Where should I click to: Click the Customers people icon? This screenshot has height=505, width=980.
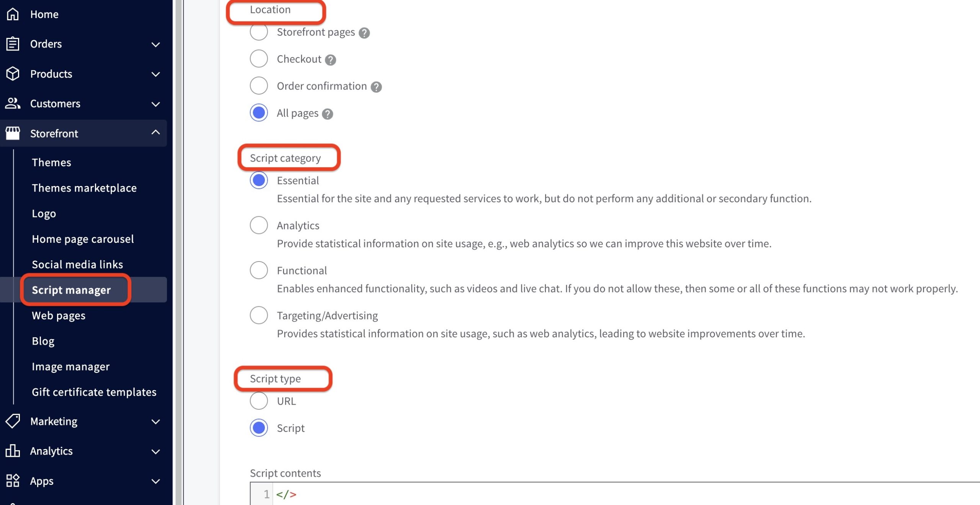pyautogui.click(x=13, y=103)
